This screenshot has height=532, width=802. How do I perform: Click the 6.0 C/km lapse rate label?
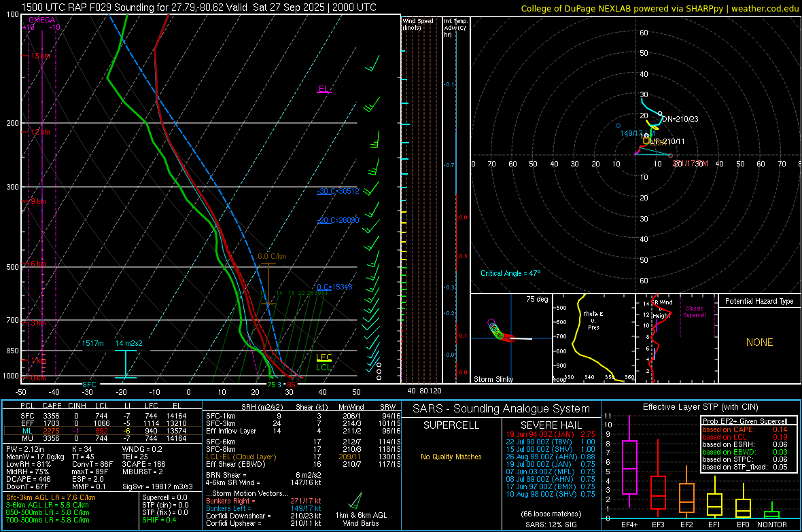click(272, 256)
